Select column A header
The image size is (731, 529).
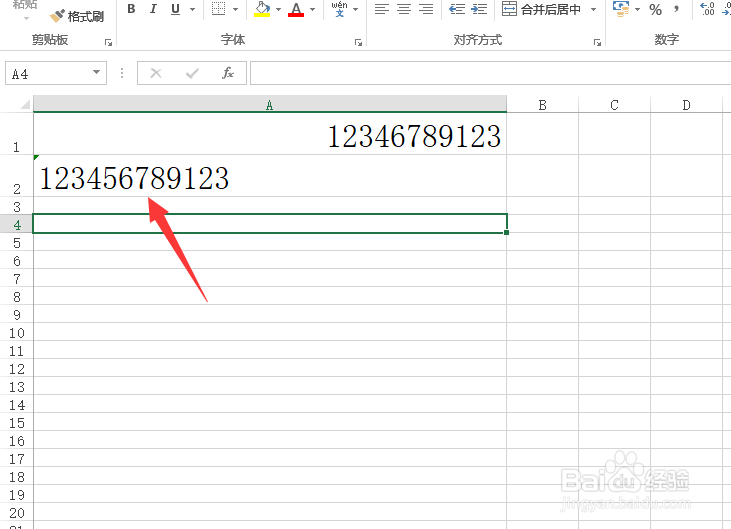(x=269, y=104)
